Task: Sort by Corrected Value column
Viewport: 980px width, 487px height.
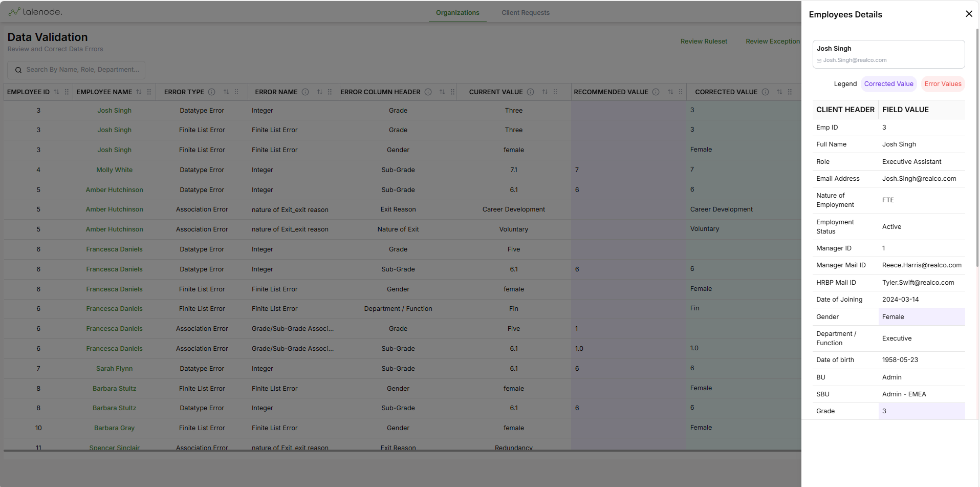Action: coord(779,92)
